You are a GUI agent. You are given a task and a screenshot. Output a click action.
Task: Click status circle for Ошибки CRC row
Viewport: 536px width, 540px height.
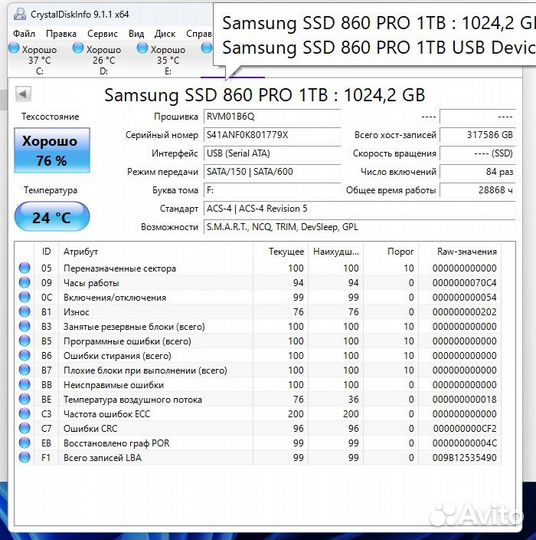24,428
